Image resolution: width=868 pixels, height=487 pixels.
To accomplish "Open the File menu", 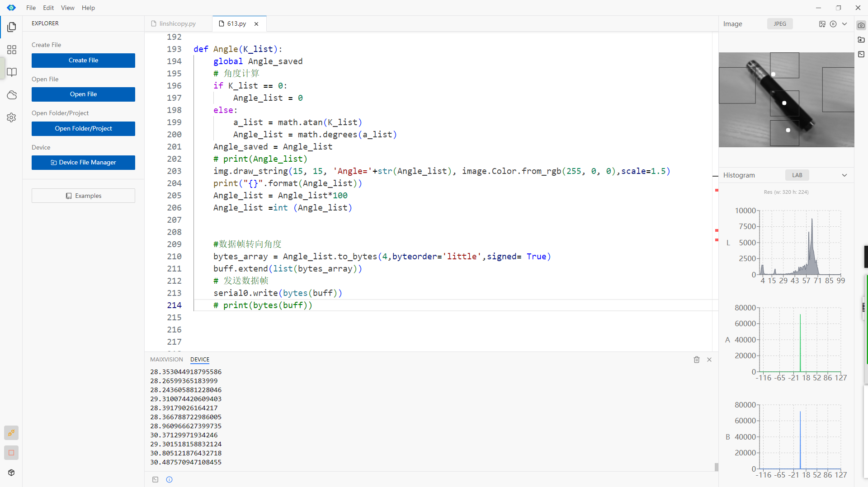I will click(x=31, y=8).
